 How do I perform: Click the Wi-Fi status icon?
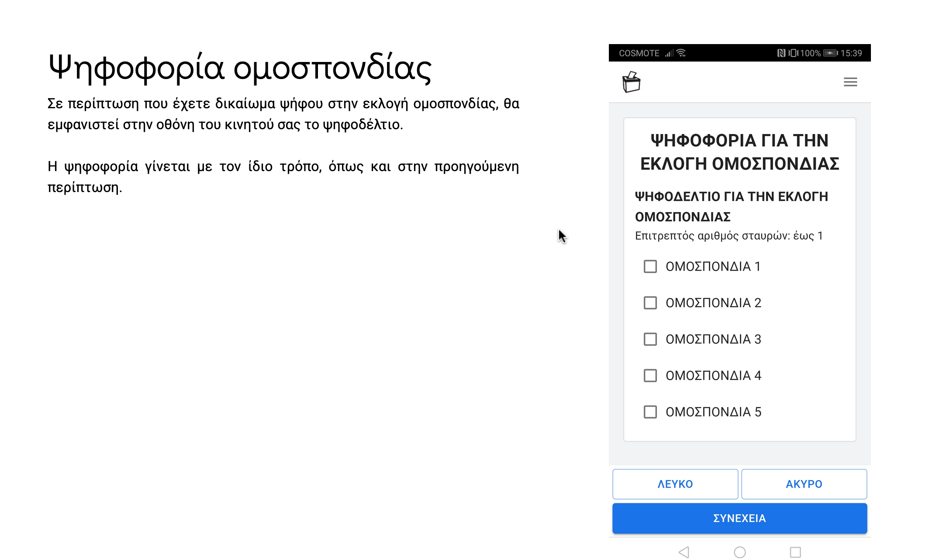(681, 53)
